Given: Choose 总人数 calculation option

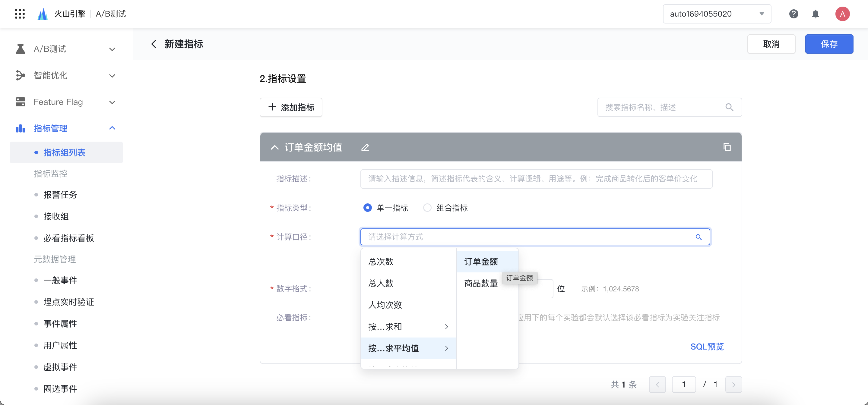Looking at the screenshot, I should pyautogui.click(x=408, y=283).
